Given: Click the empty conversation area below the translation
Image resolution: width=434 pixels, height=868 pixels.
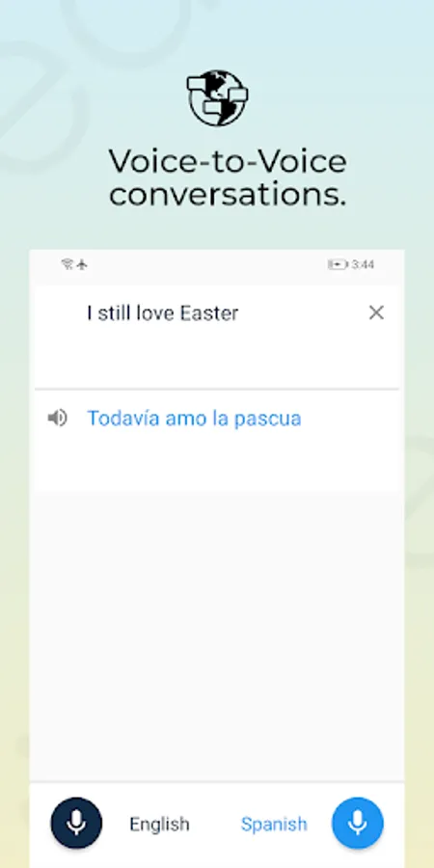Looking at the screenshot, I should (217, 637).
